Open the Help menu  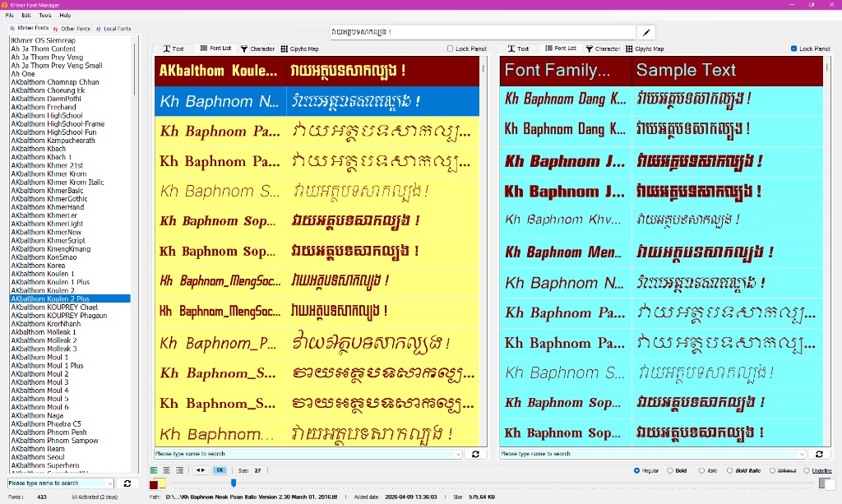click(65, 16)
